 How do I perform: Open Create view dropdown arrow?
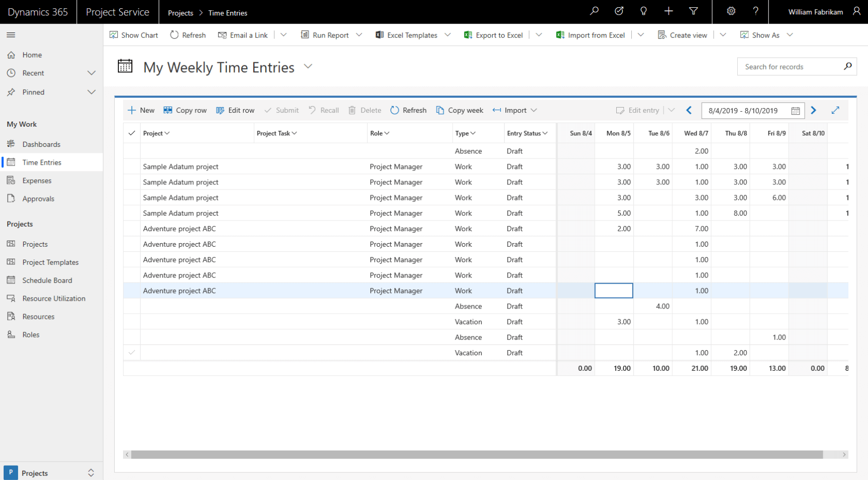(x=723, y=35)
